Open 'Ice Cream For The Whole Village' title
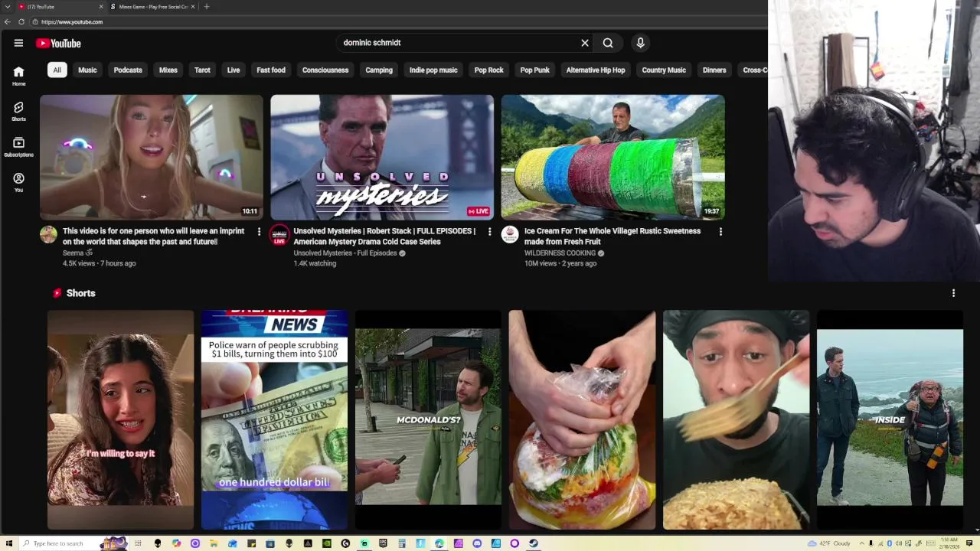This screenshot has width=980, height=551. [612, 236]
